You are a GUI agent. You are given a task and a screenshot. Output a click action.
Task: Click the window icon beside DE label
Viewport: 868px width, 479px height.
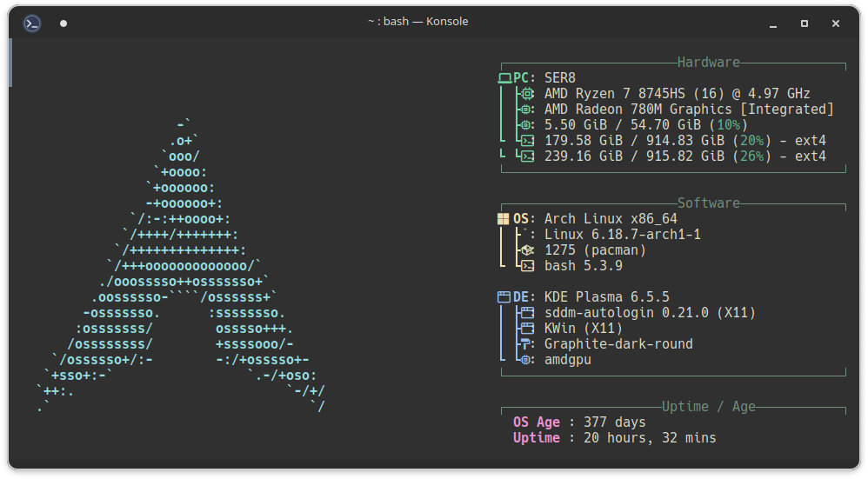(x=504, y=297)
